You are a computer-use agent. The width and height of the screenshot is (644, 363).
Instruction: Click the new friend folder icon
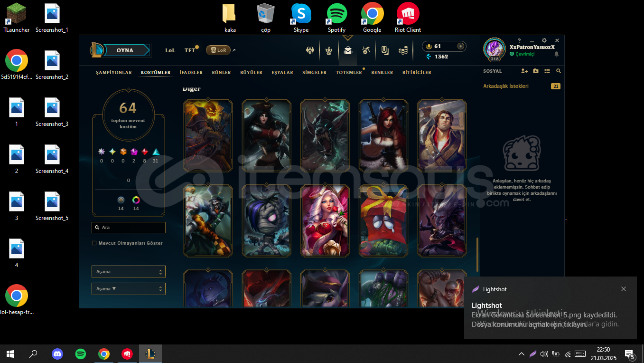(x=536, y=71)
